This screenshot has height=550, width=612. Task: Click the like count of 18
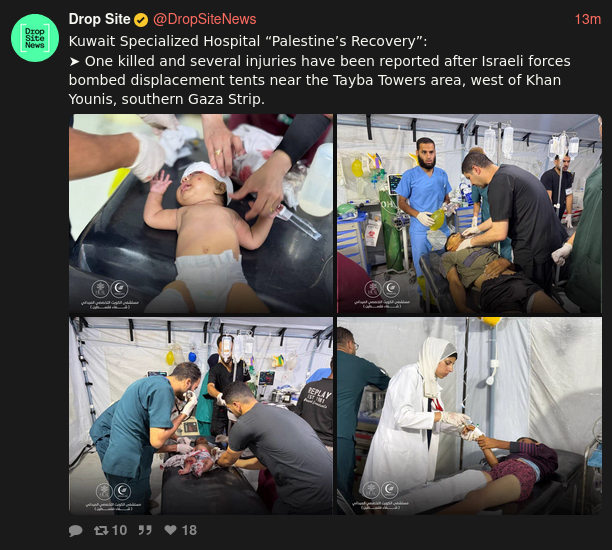(189, 530)
